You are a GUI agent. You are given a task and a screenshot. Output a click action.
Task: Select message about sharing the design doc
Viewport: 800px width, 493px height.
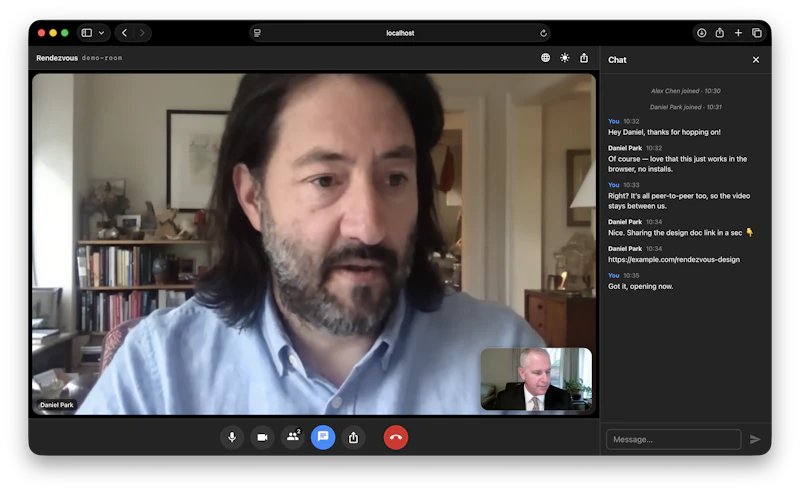click(680, 233)
